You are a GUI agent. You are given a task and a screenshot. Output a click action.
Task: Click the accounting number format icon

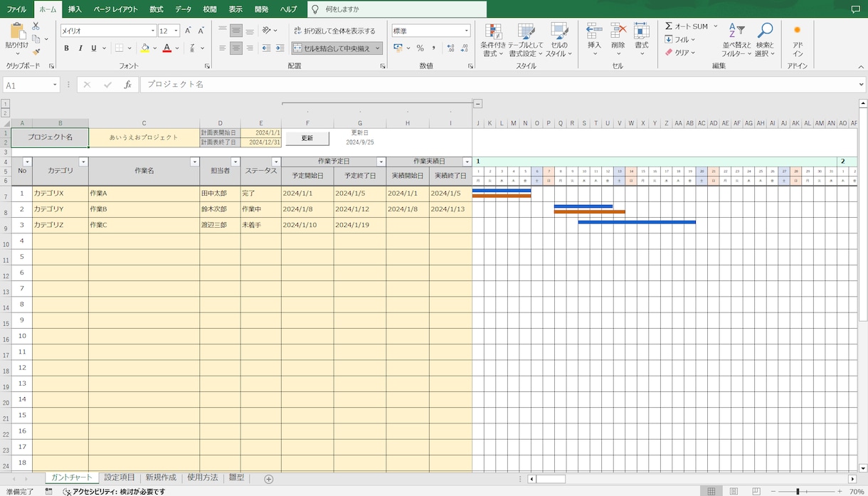(x=398, y=48)
